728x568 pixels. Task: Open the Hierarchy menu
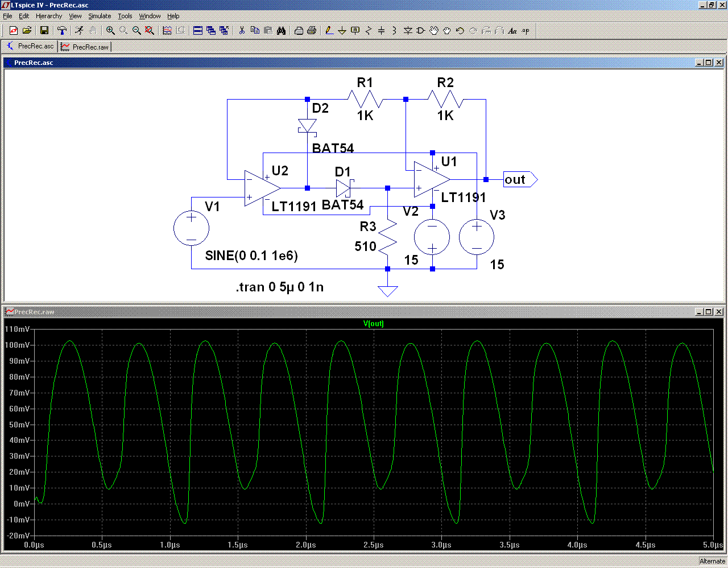tap(49, 16)
